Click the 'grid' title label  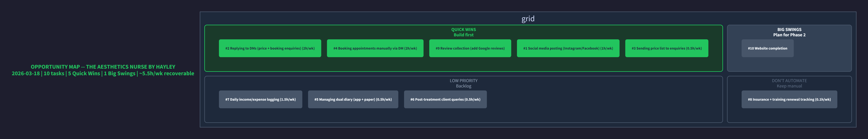click(x=528, y=19)
